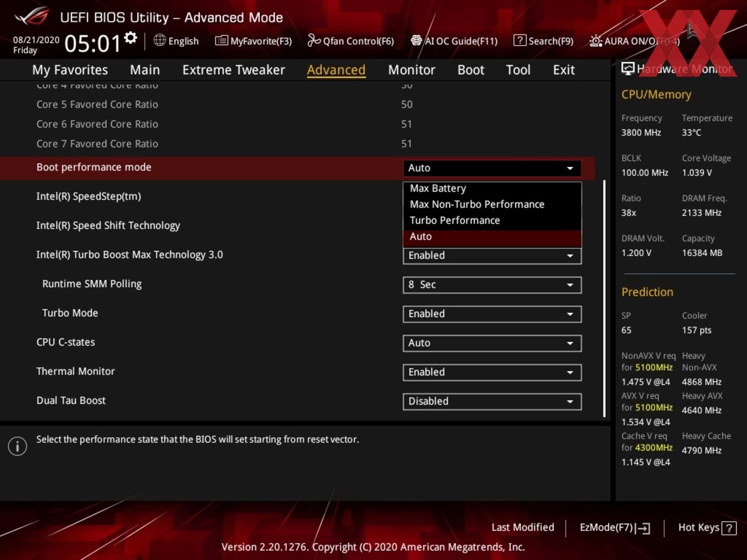Open MyFavorite(F3) list icon

pos(221,40)
